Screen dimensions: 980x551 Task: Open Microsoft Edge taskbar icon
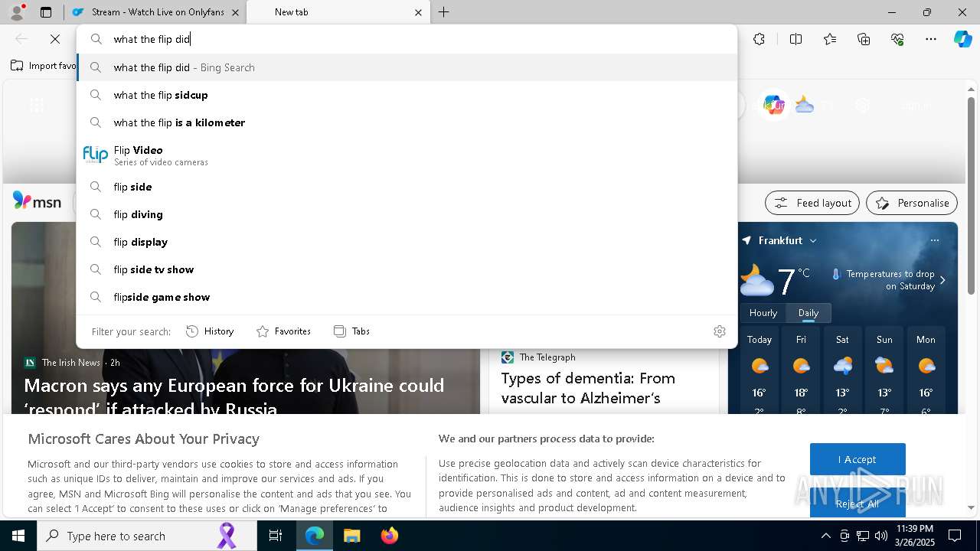coord(315,536)
